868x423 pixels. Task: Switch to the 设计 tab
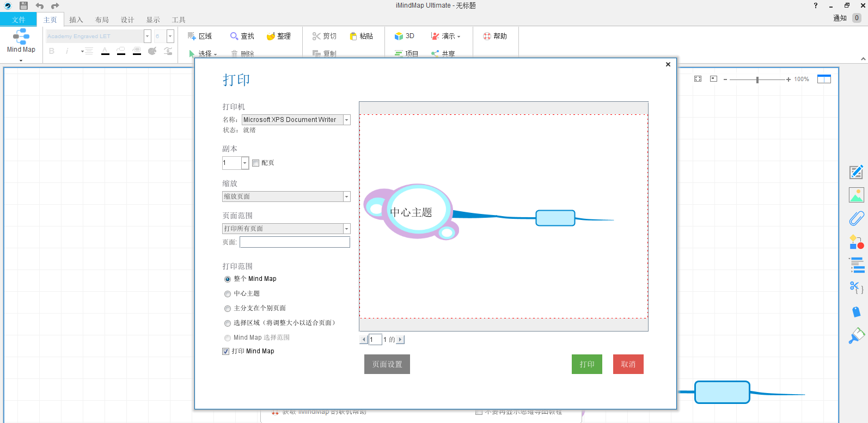click(127, 20)
